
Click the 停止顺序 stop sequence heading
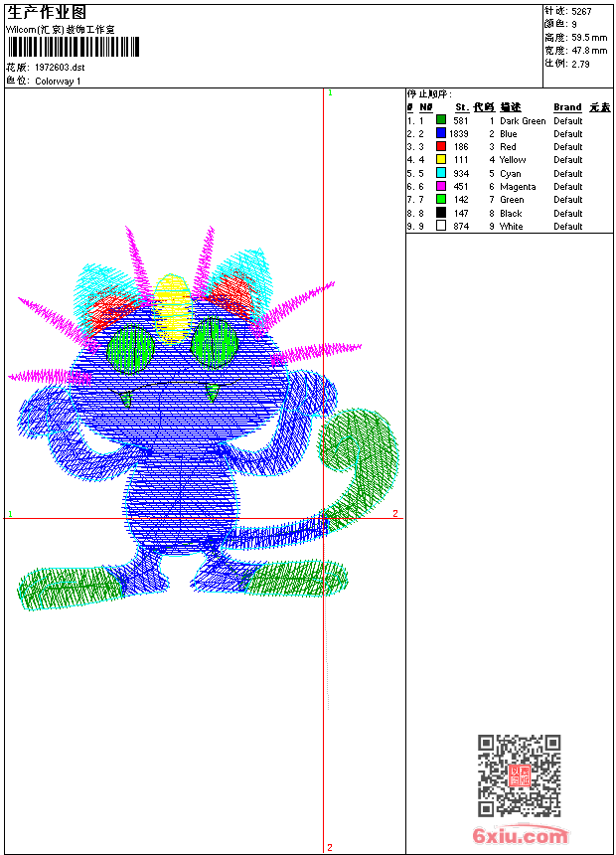coord(429,93)
